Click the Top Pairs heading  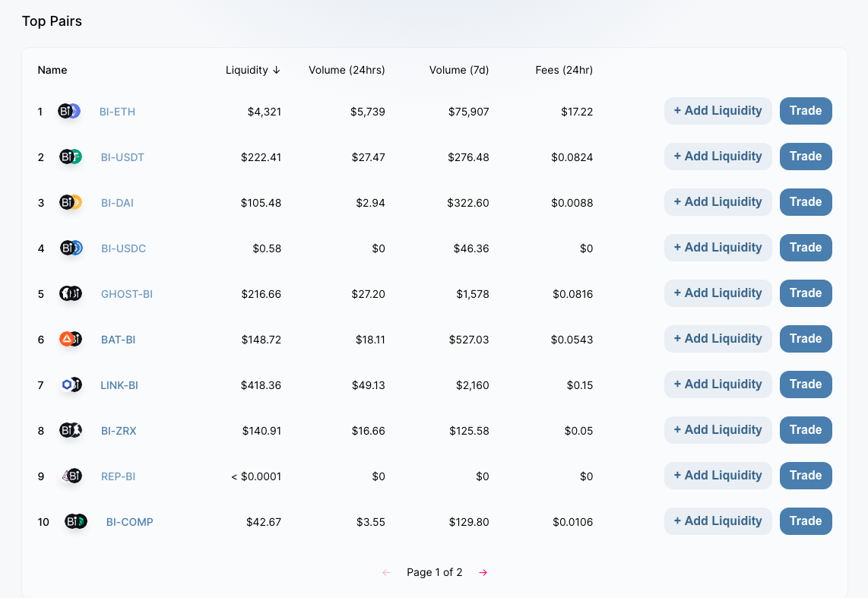(52, 21)
